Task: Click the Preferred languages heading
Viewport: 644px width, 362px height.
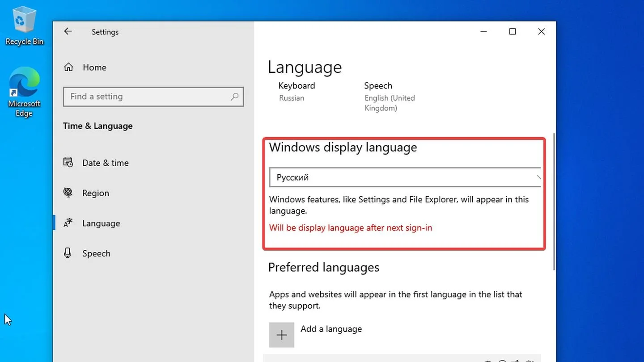Action: (x=324, y=267)
